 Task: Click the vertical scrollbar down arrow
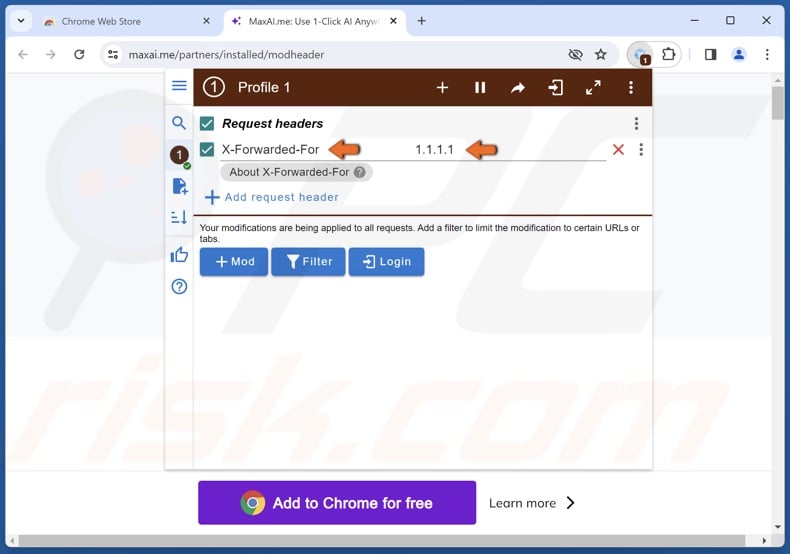coord(778,527)
